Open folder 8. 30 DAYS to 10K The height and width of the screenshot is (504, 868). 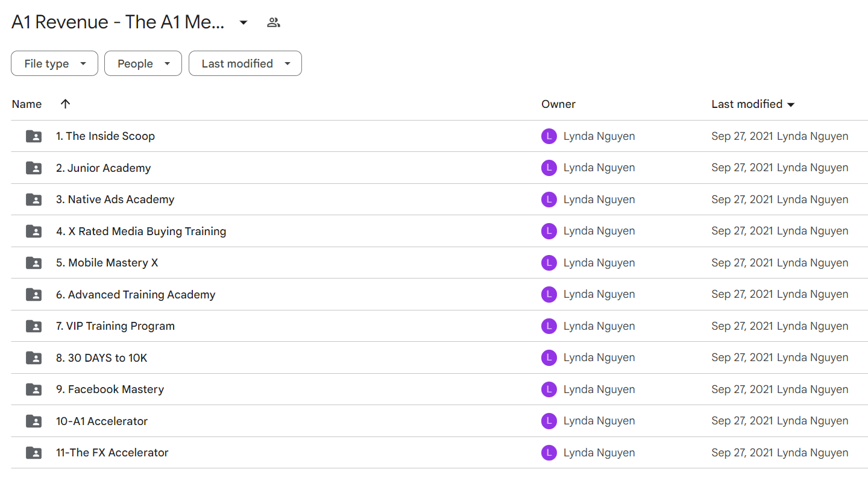(101, 358)
